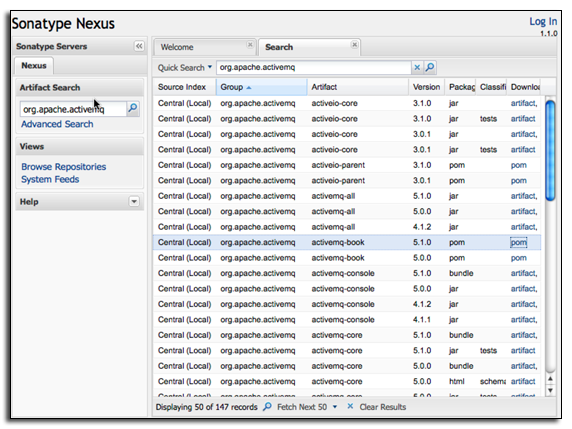Download pom for activeio-parent 3.0.1

click(x=518, y=181)
